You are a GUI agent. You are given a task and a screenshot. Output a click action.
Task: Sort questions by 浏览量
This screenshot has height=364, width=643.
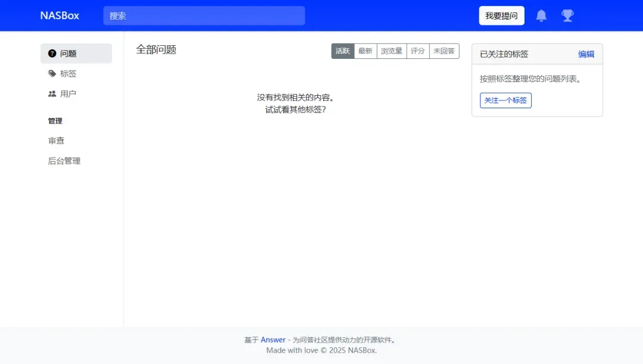click(x=392, y=51)
